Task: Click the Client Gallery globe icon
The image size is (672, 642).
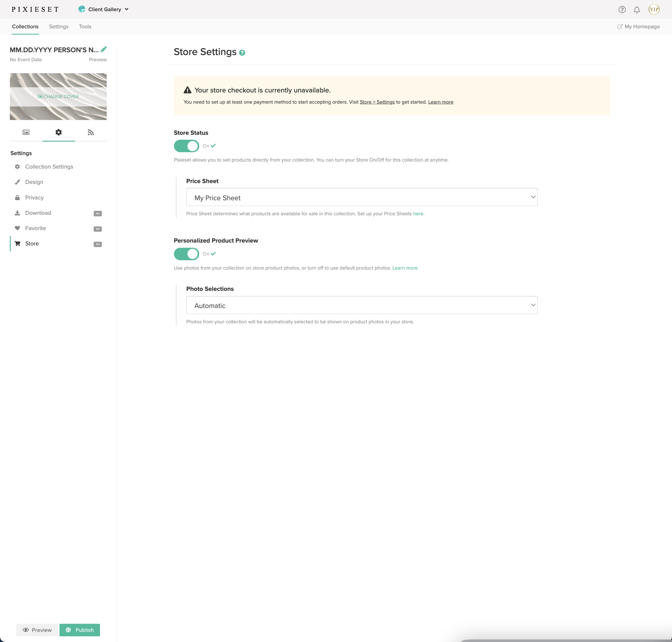Action: (x=82, y=9)
